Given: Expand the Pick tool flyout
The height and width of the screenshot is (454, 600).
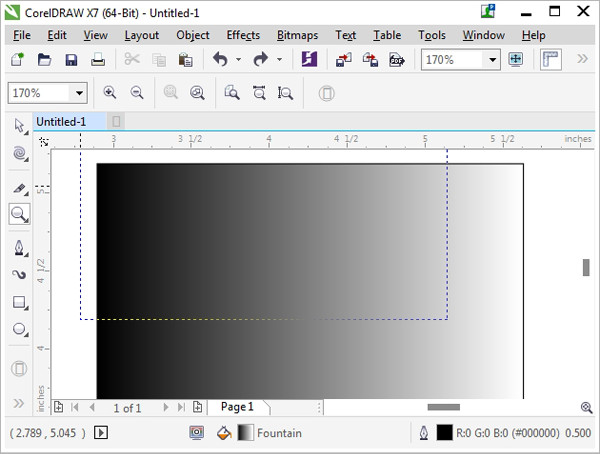Looking at the screenshot, I should [26, 133].
